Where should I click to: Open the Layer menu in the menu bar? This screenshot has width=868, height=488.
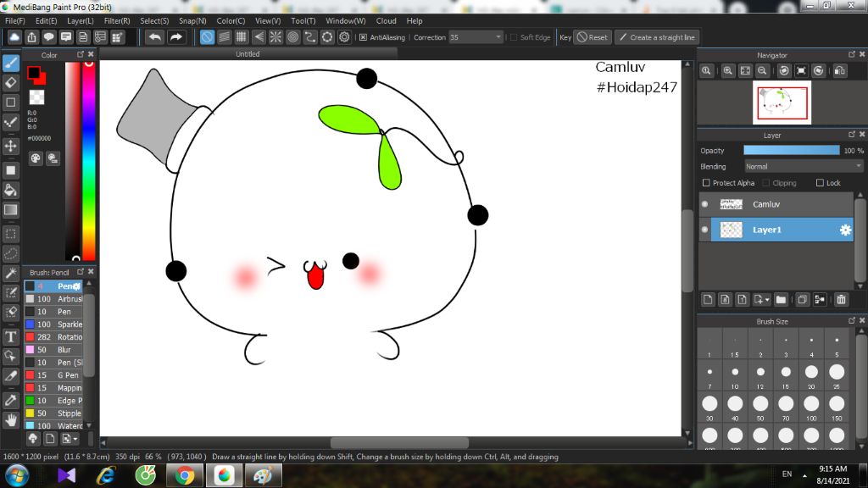[81, 20]
